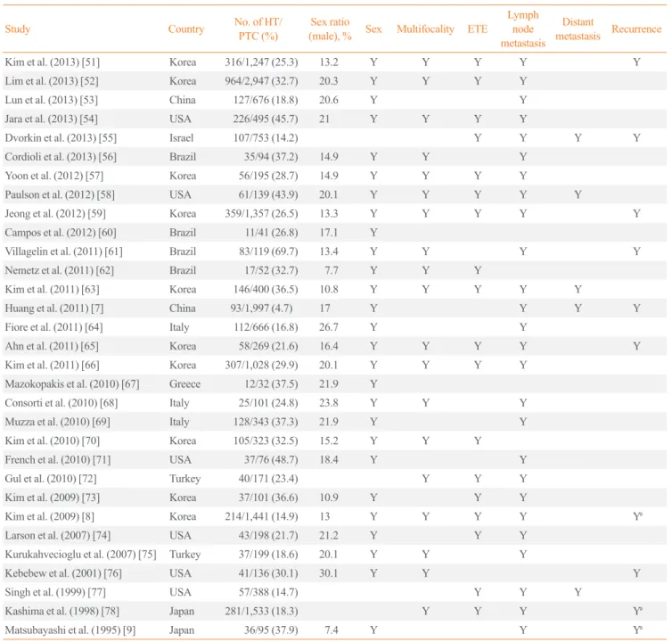The height and width of the screenshot is (642, 672).
Task: Select the Lymph node metastasis header
Action: click(x=523, y=29)
